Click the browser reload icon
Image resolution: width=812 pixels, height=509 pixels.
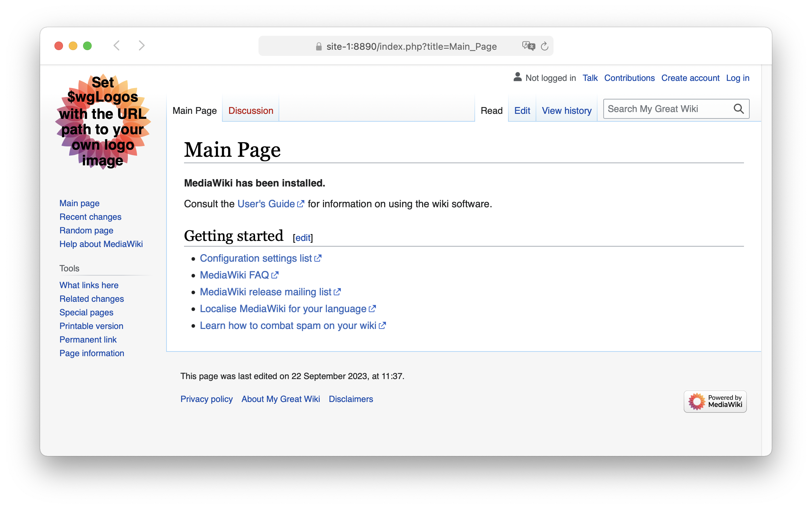click(x=544, y=46)
